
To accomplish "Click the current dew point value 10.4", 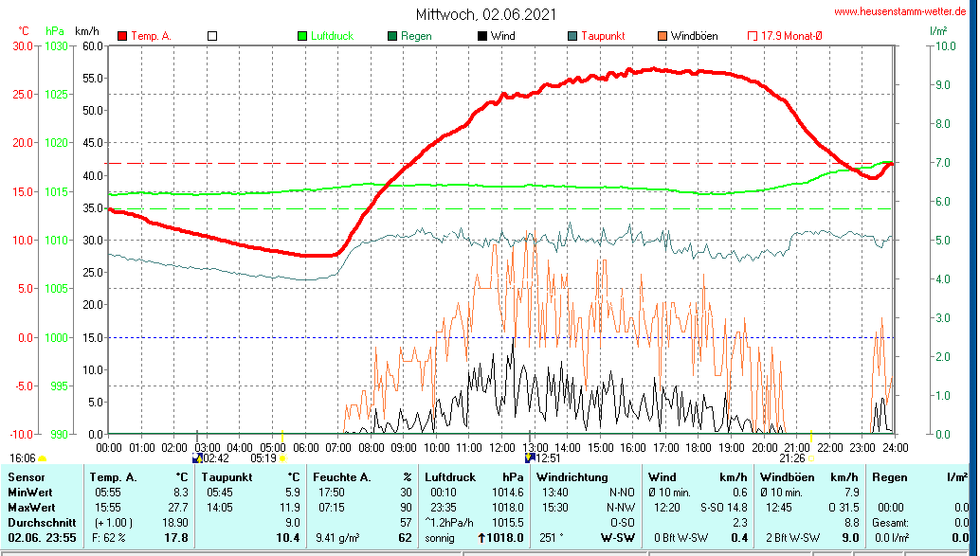I will coord(287,537).
